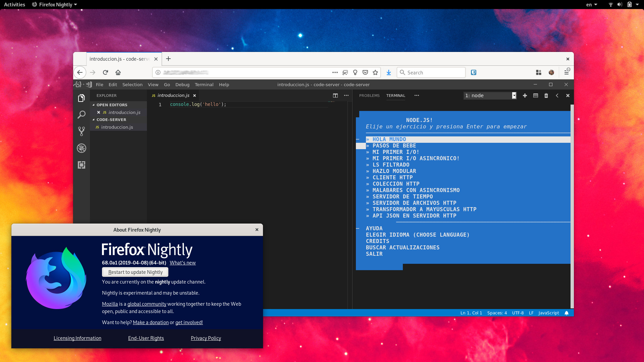The image size is (644, 362).
Task: Open the extension grid icon in toolbar
Action: coord(539,72)
